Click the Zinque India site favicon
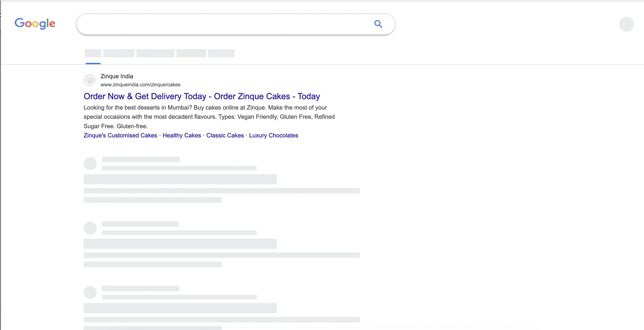The width and height of the screenshot is (644, 330). (90, 80)
